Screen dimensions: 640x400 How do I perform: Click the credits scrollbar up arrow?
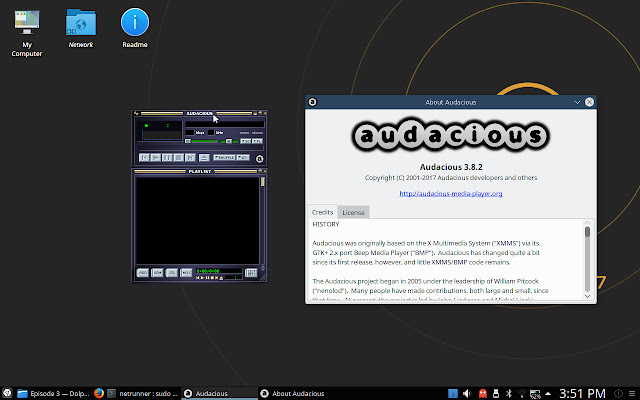point(587,222)
